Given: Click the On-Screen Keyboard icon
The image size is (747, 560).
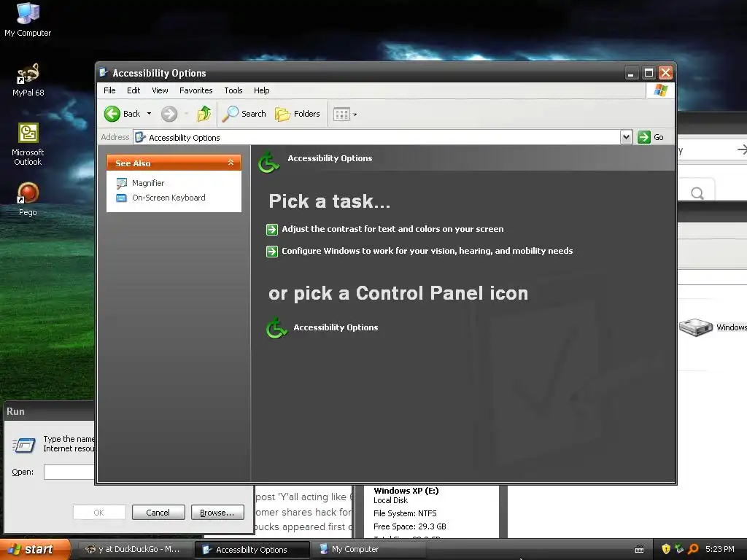Looking at the screenshot, I should pyautogui.click(x=122, y=198).
